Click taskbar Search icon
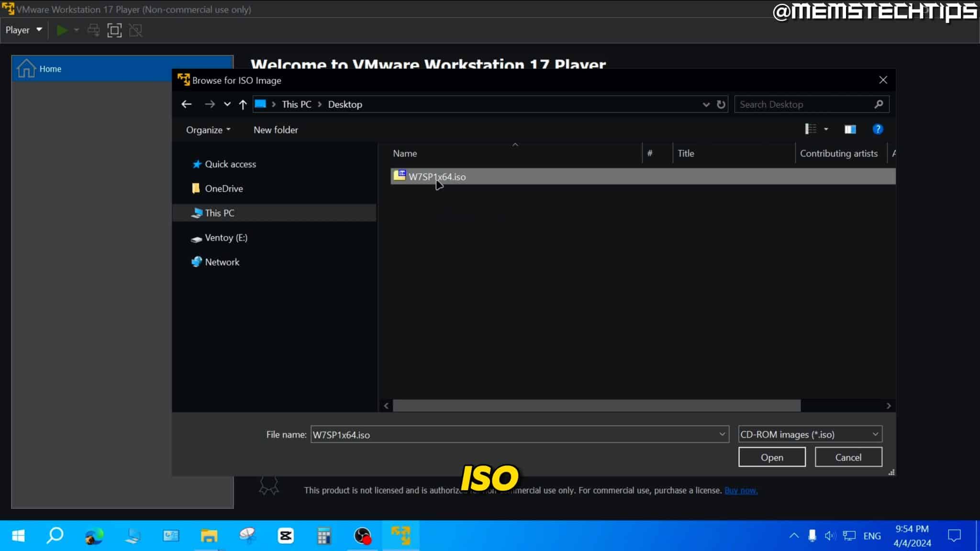 [56, 536]
